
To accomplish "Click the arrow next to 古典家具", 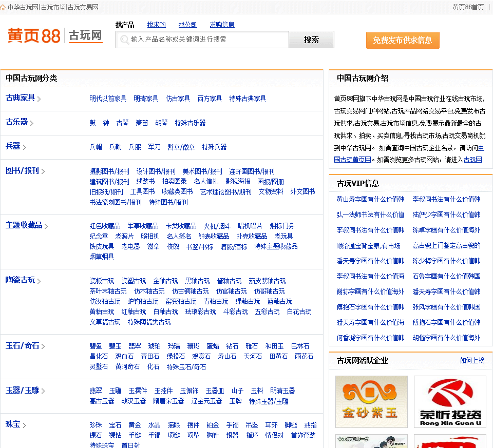I will 39,99.
